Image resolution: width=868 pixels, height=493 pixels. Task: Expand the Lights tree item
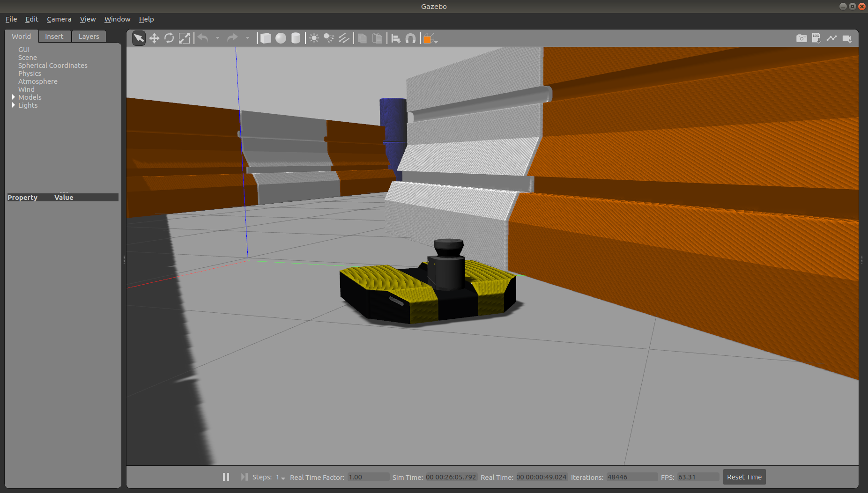pos(14,105)
